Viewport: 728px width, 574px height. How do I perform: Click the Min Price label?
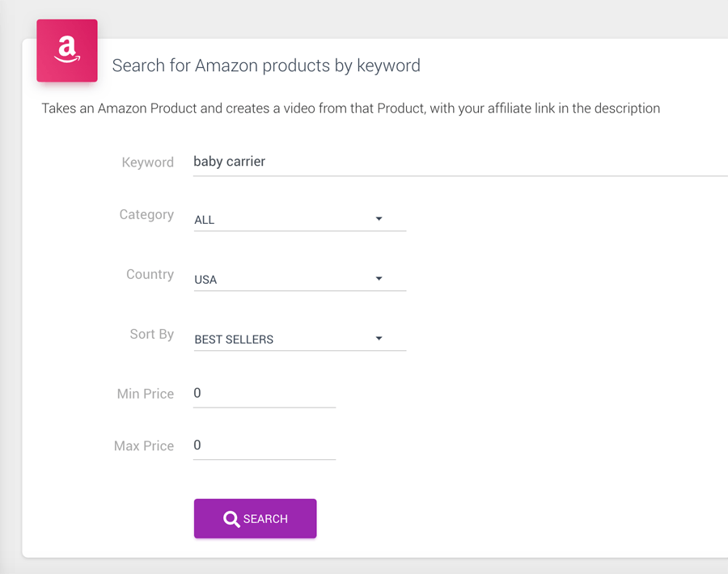[146, 394]
